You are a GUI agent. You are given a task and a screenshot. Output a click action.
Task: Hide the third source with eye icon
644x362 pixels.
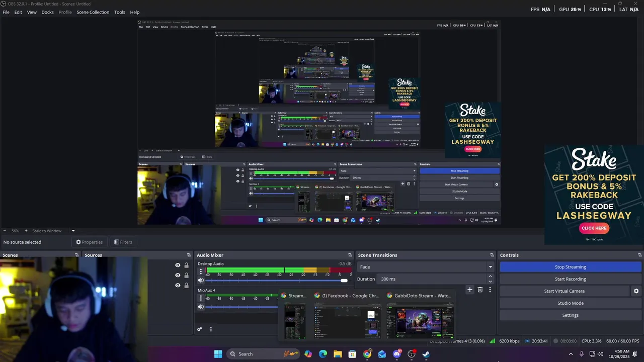(x=178, y=286)
